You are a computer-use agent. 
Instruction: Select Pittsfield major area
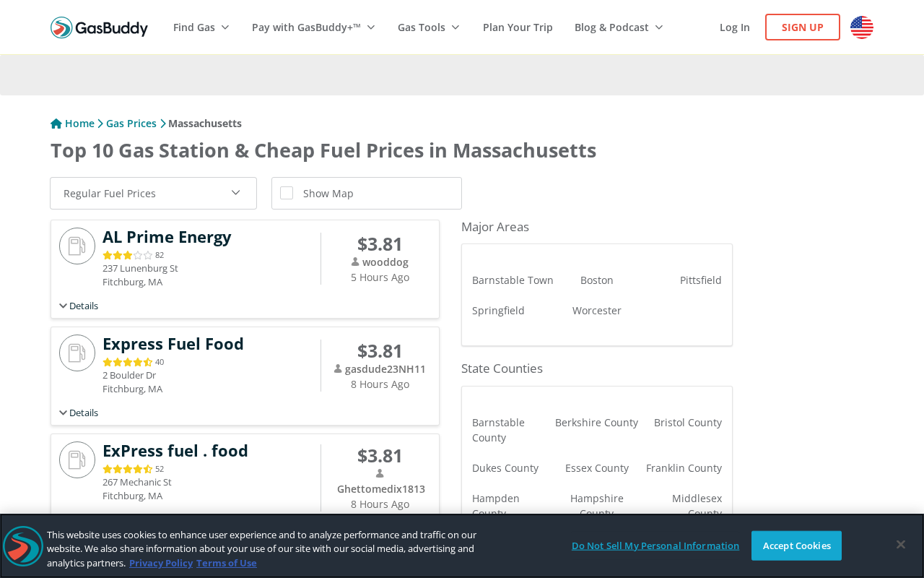(x=701, y=280)
